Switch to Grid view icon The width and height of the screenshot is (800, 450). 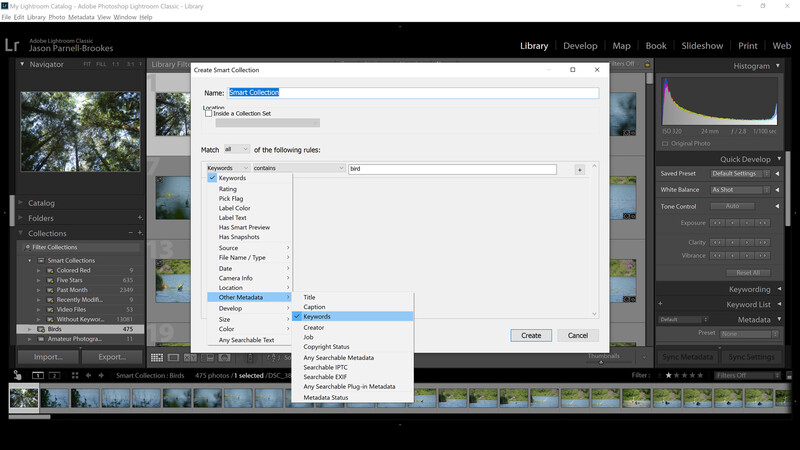coord(157,358)
